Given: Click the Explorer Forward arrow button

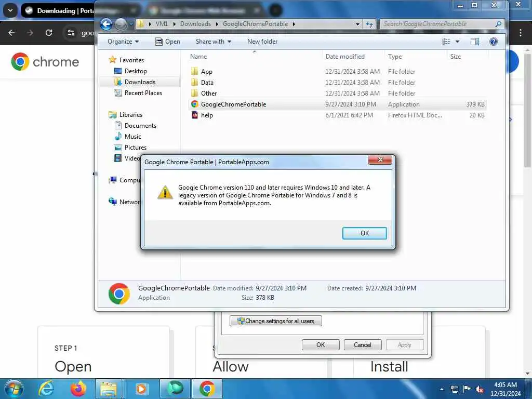Looking at the screenshot, I should 121,24.
